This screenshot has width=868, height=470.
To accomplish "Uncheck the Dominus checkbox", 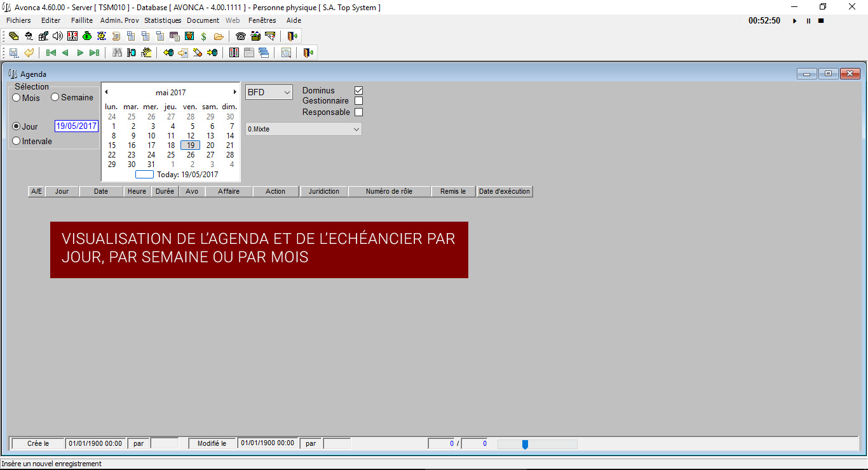I will click(358, 90).
